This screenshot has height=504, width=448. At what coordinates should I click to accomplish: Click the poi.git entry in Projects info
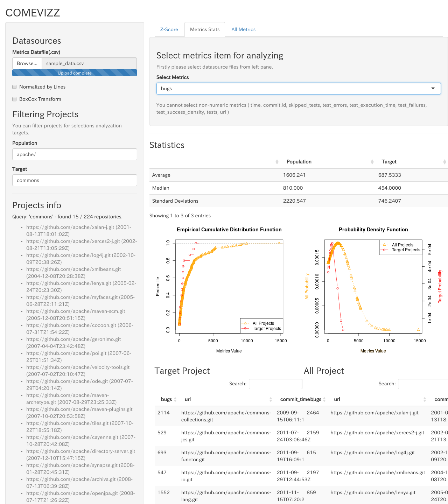(x=79, y=357)
